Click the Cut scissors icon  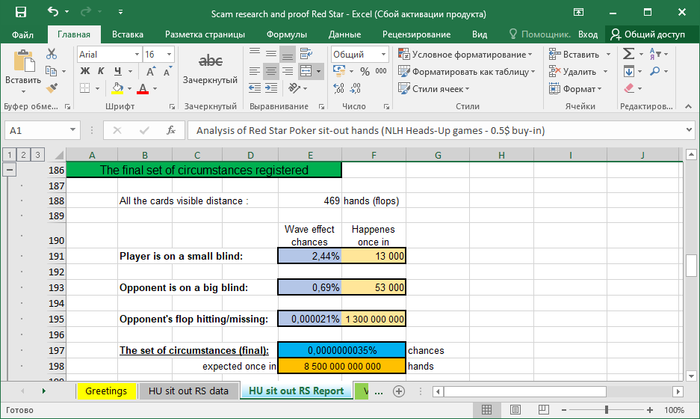click(x=51, y=54)
